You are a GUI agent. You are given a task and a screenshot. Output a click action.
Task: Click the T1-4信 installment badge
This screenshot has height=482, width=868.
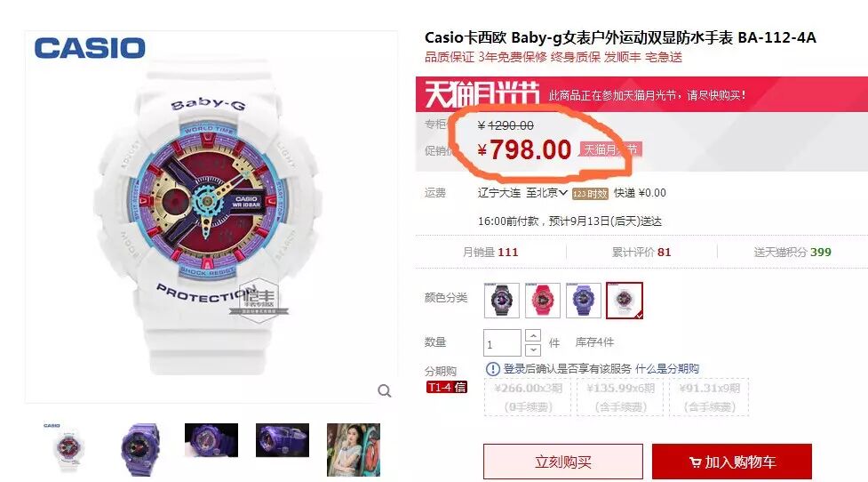click(x=447, y=387)
